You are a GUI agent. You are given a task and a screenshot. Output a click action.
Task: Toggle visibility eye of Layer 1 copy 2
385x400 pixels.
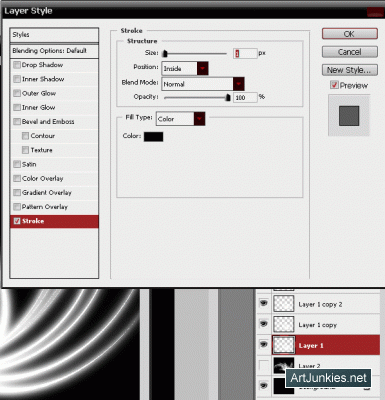coord(263,303)
